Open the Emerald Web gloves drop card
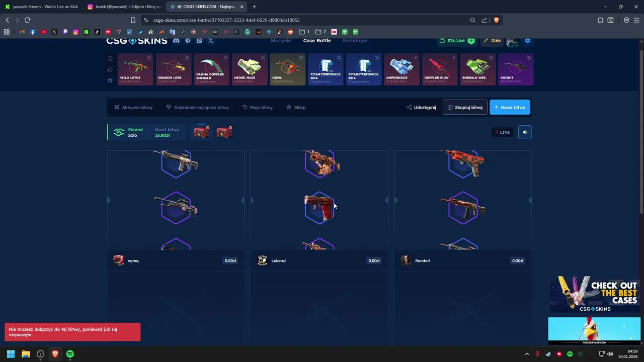Screen dimensions: 644x362 point(478,69)
